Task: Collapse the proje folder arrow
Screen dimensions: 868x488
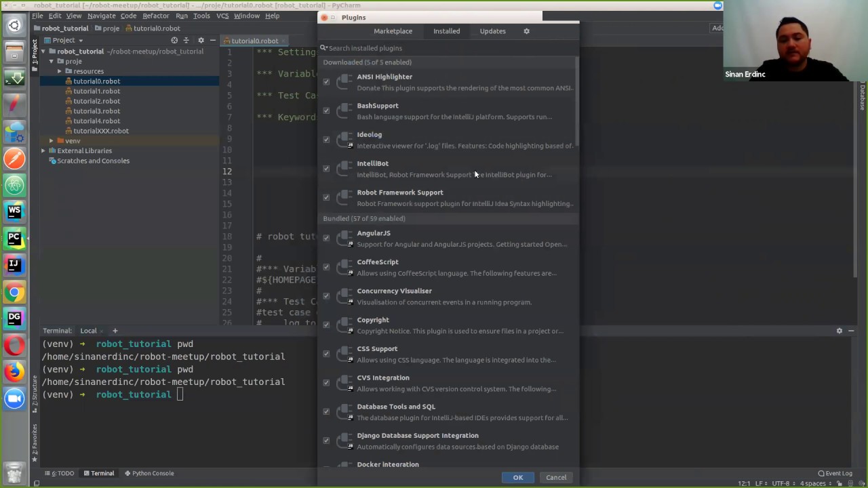Action: [x=51, y=61]
